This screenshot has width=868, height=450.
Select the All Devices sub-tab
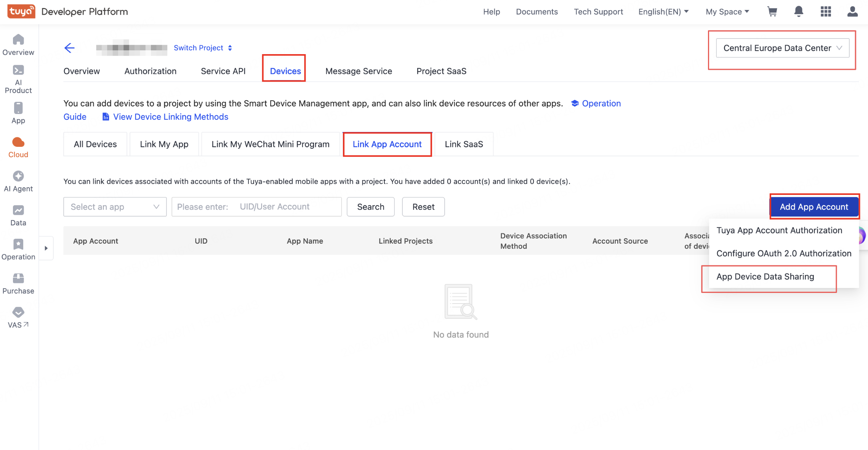pyautogui.click(x=95, y=144)
